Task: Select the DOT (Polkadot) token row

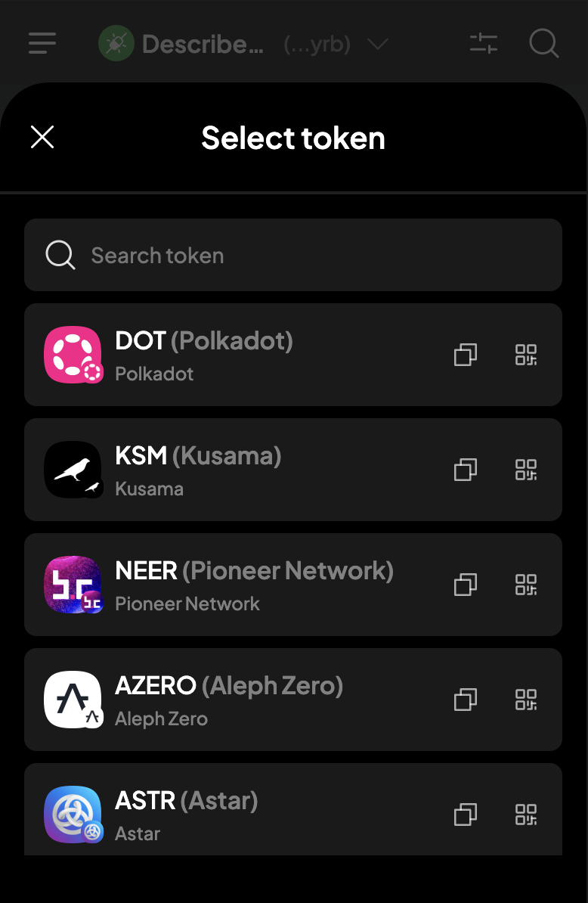Action: (292, 355)
